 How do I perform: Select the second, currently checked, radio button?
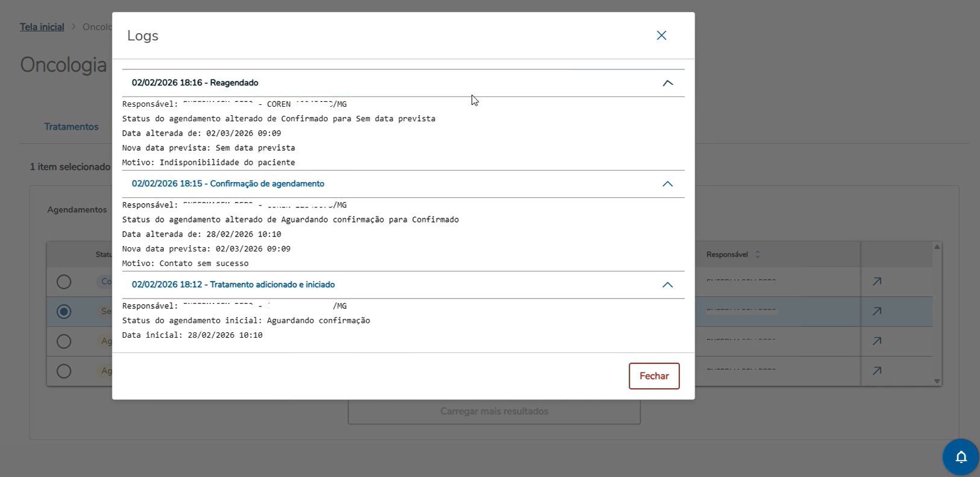click(64, 311)
